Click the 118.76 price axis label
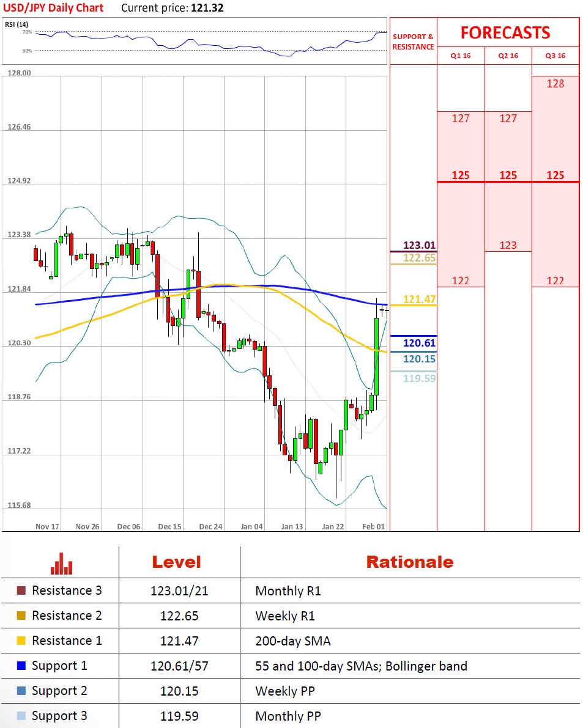583x728 pixels. [x=19, y=397]
